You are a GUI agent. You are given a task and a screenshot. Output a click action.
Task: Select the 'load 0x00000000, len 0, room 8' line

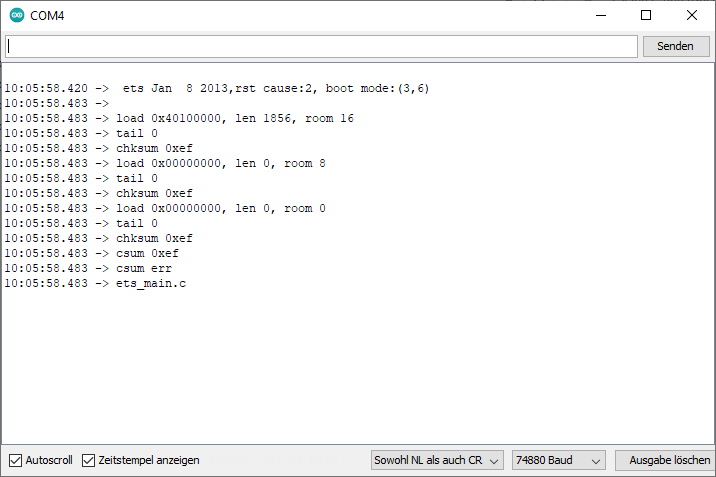point(165,163)
